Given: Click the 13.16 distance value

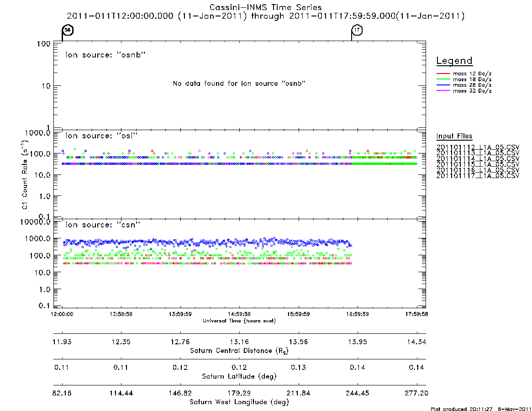Looking at the screenshot, I should (x=239, y=342).
